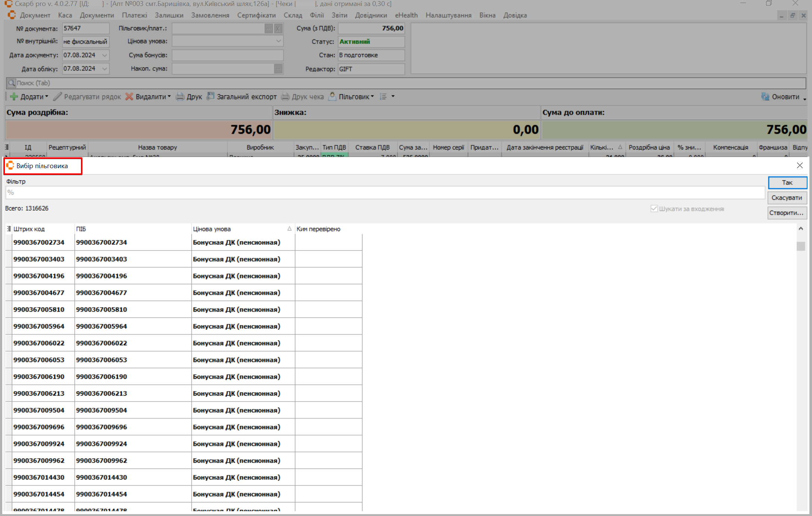Open the Дата обліку date dropdown

pos(105,69)
